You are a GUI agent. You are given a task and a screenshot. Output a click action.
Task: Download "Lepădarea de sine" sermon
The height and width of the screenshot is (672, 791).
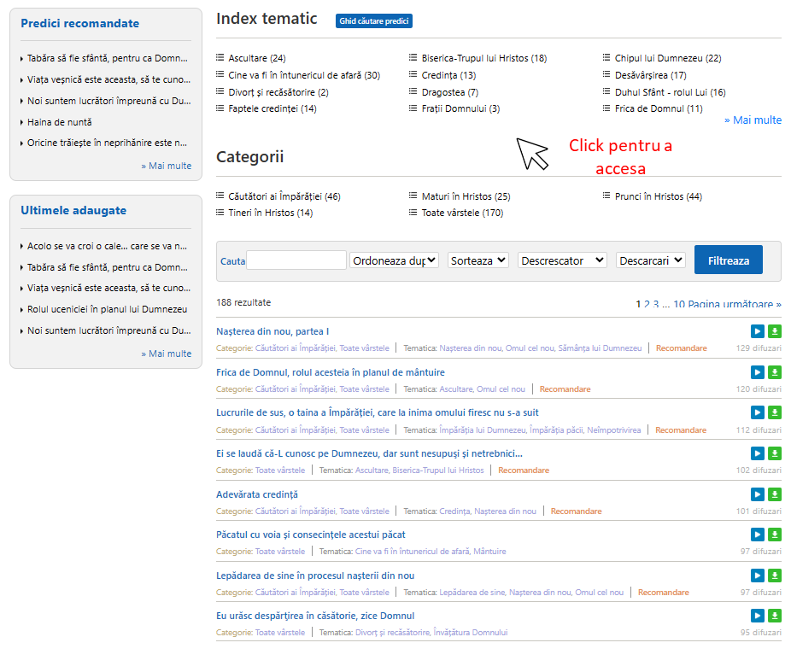coord(775,575)
